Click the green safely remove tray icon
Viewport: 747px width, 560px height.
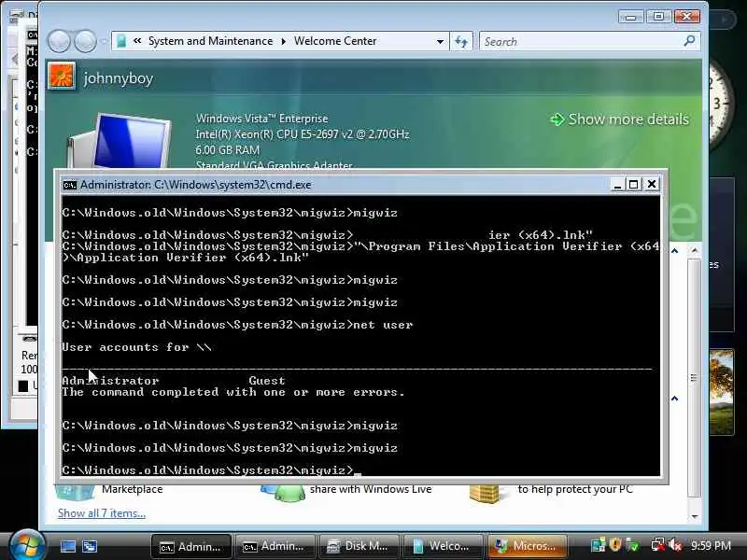click(x=633, y=545)
